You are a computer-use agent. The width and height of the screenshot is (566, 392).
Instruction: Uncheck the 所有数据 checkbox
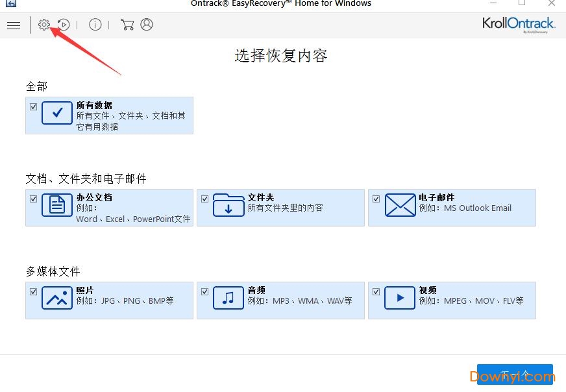(33, 106)
